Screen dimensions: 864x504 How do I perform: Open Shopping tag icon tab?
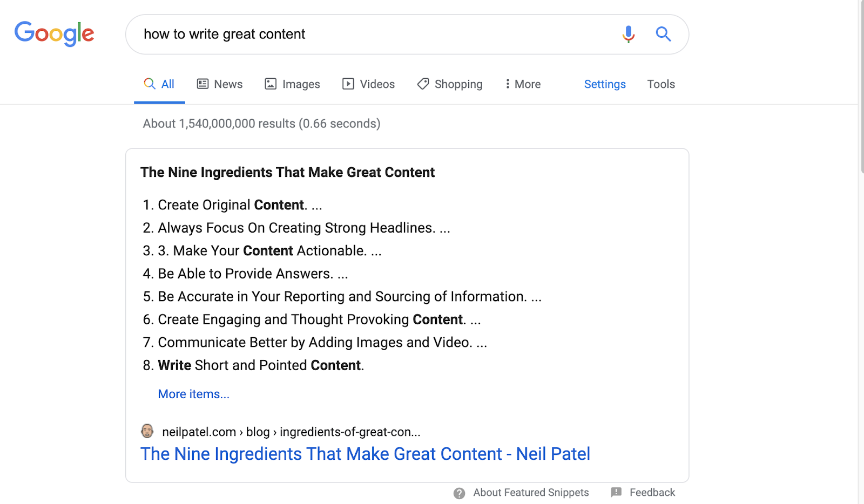423,84
